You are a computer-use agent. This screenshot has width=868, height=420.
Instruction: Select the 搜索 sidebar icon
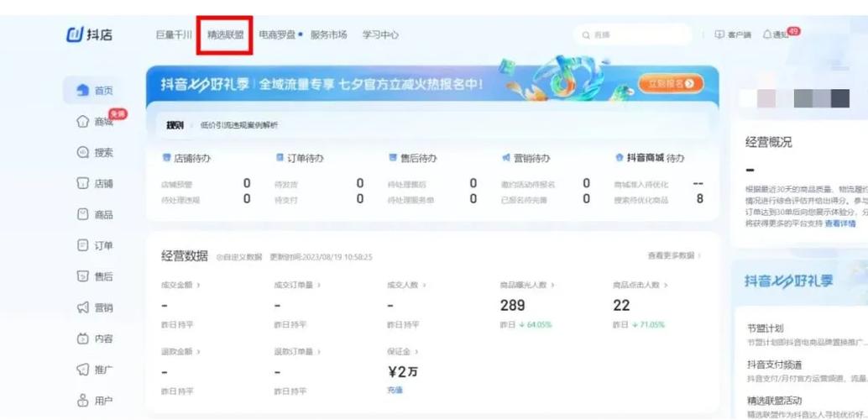click(x=82, y=153)
